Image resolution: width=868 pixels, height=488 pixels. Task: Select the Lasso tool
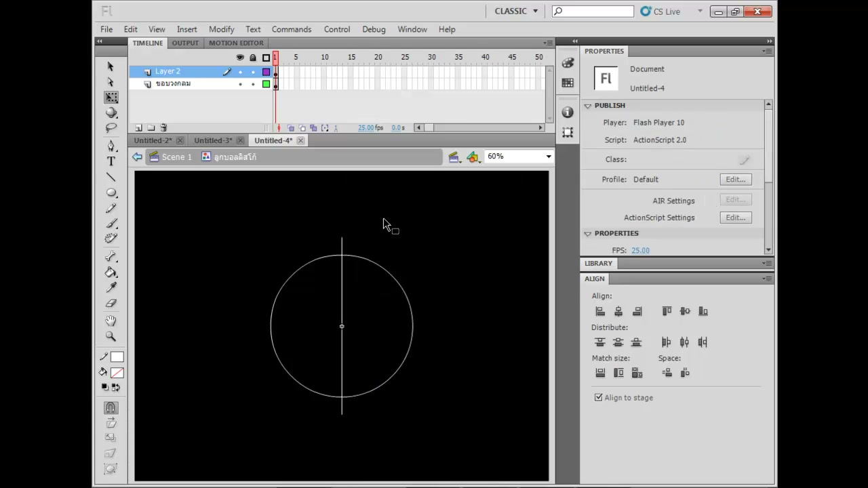click(x=111, y=128)
